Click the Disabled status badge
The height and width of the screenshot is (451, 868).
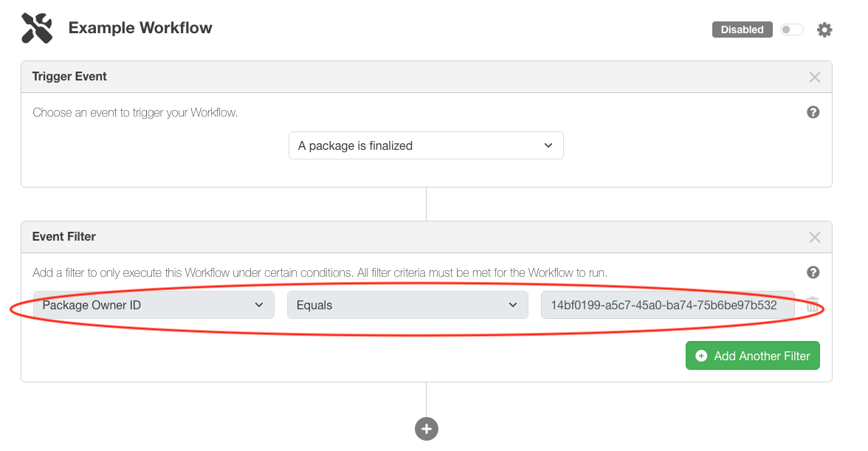[x=742, y=30]
